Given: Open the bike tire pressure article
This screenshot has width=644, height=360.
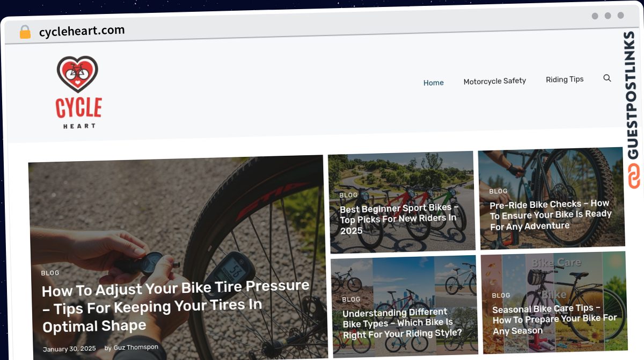Looking at the screenshot, I should [175, 306].
